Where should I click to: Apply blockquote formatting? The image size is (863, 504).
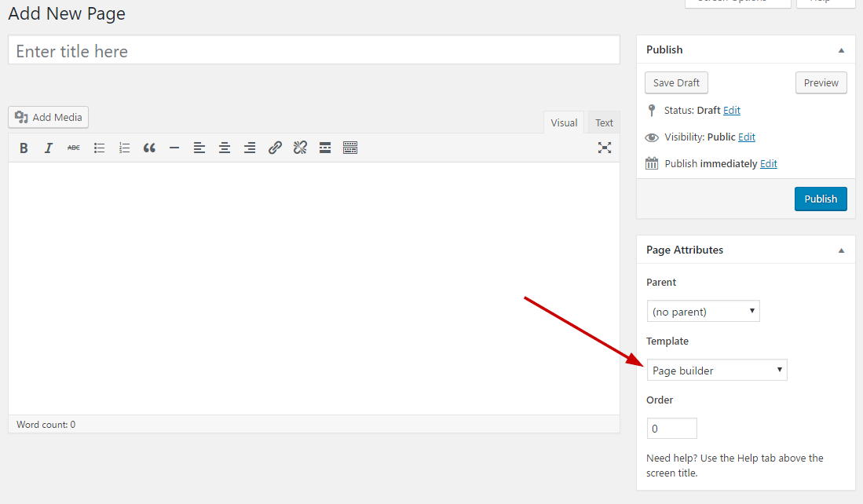click(x=149, y=148)
